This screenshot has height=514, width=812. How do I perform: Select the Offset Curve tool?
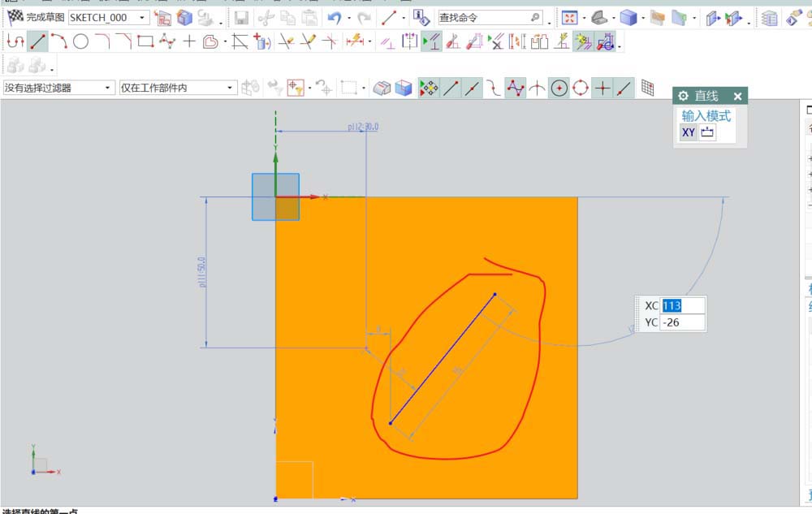click(x=211, y=41)
